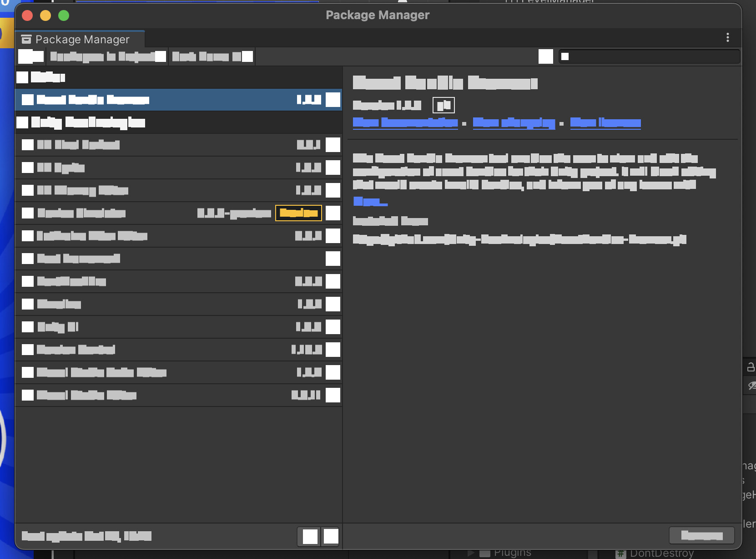Click inside the search input field

[646, 56]
